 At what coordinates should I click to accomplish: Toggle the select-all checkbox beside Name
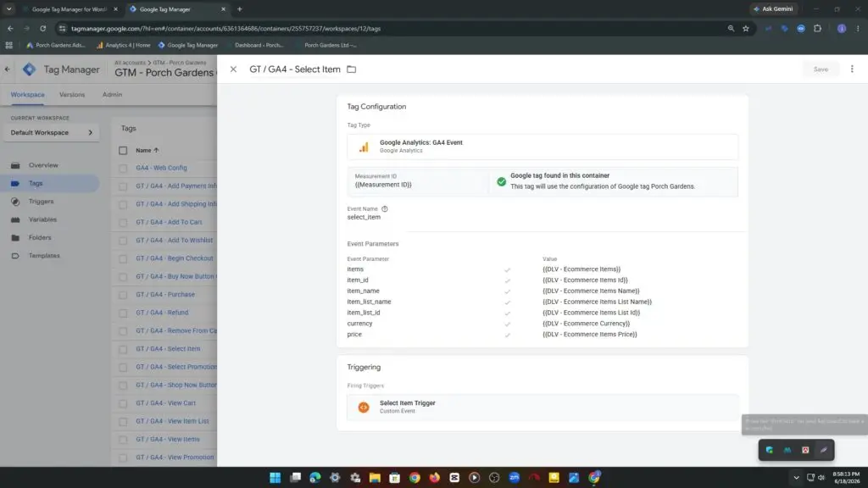pyautogui.click(x=123, y=151)
